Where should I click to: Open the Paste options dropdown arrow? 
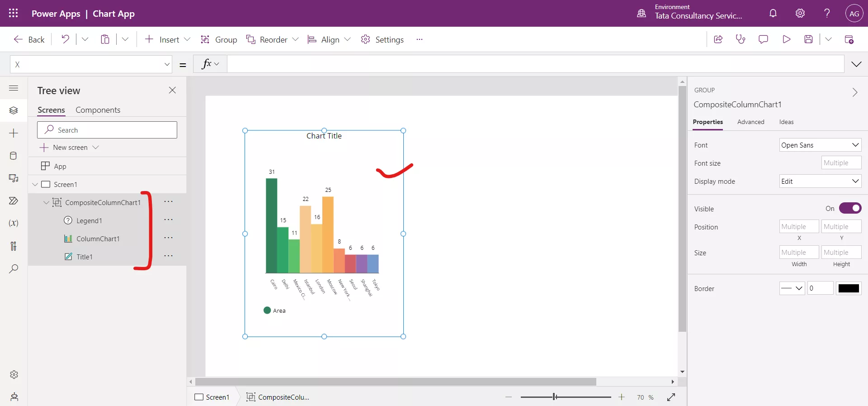click(125, 39)
